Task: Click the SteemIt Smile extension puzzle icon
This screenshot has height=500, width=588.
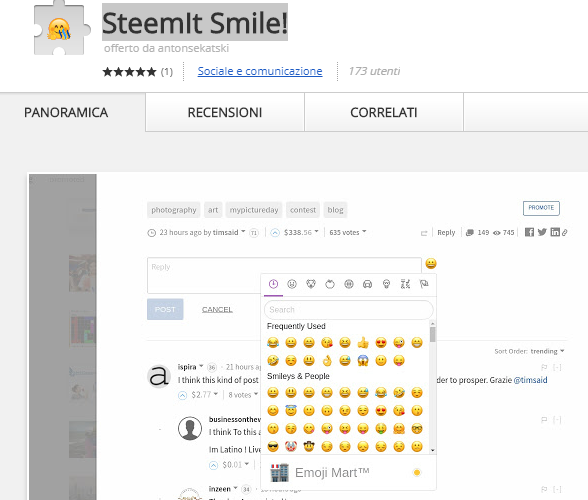Action: 62,28
